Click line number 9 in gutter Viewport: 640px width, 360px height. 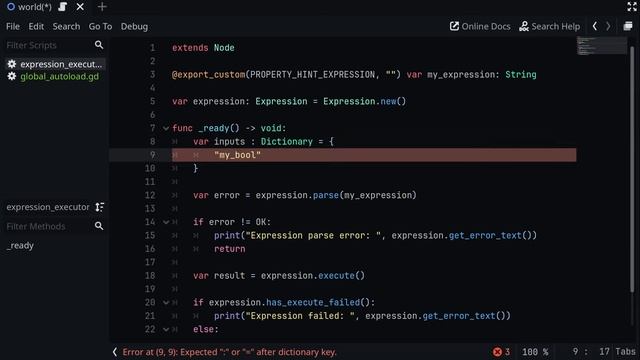point(152,155)
